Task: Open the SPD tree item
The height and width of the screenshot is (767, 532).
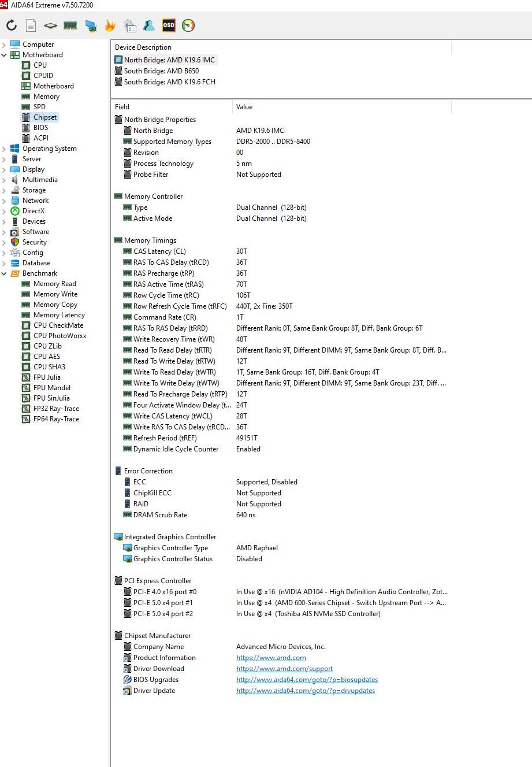Action: pyautogui.click(x=39, y=107)
